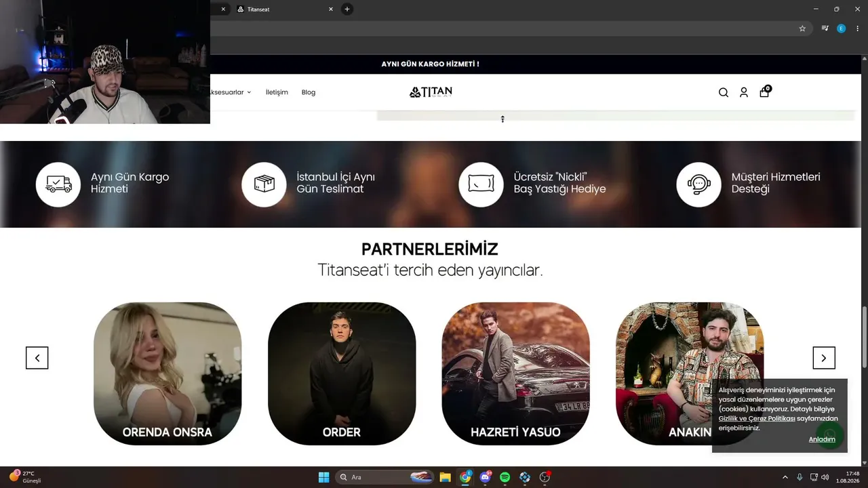Click the Ücretsiz "Nickli" Baş Yastığı Hediye text
Viewport: 868px width, 488px height.
coord(559,183)
